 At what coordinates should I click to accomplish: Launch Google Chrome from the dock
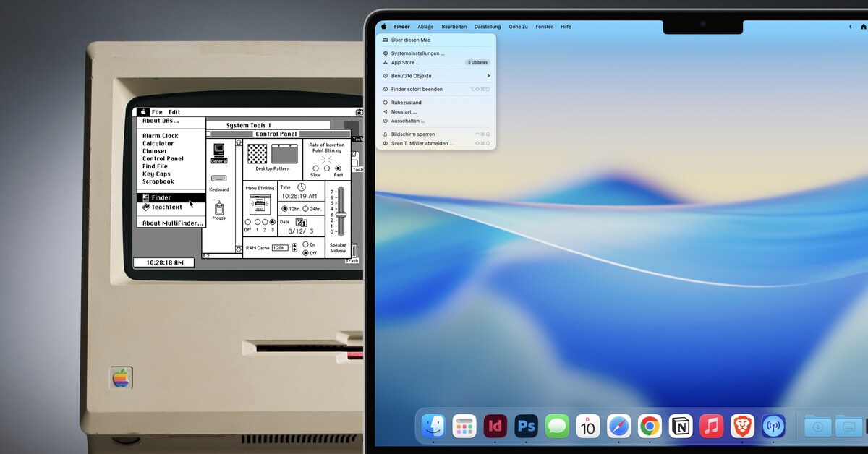(x=650, y=426)
